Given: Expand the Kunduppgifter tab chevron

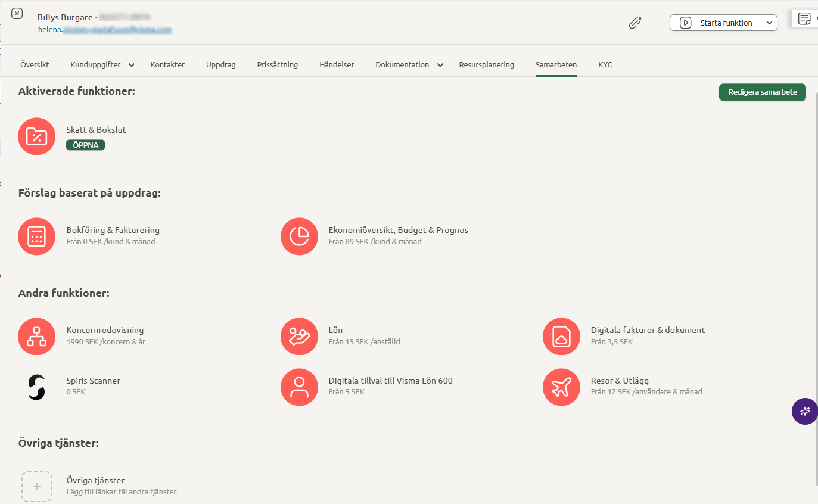Looking at the screenshot, I should pyautogui.click(x=132, y=65).
